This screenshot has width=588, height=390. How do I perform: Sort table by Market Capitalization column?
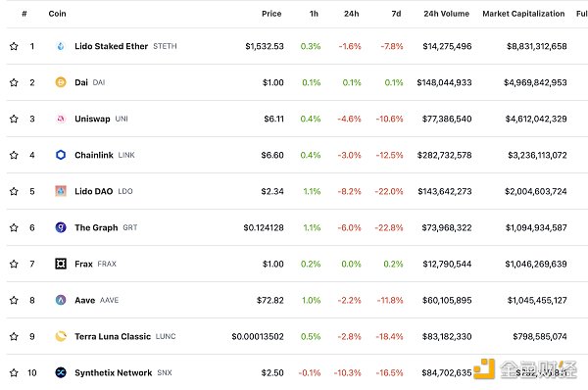[x=523, y=14]
